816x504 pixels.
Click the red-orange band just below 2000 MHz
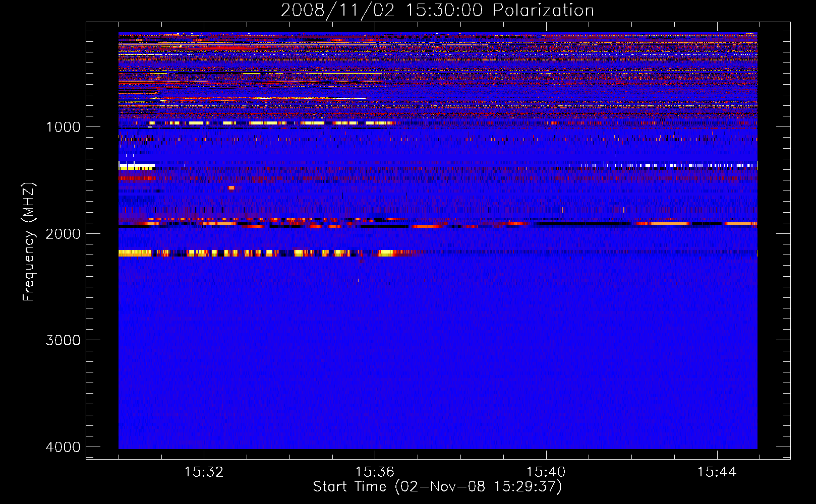[438, 223]
